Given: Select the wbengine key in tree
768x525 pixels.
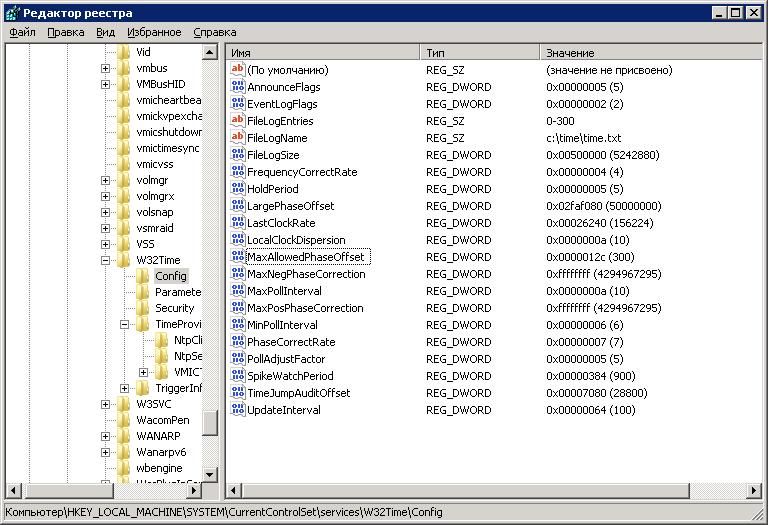Looking at the screenshot, I should (x=159, y=468).
